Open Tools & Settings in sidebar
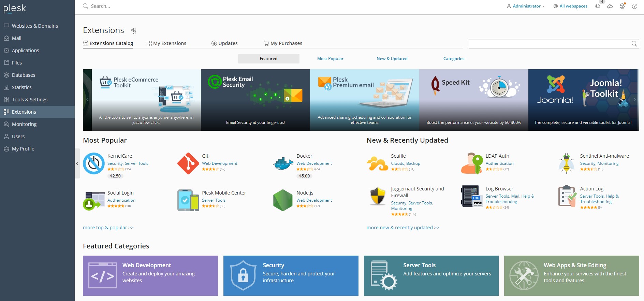Screen dimensions: 644x301 pos(37,100)
